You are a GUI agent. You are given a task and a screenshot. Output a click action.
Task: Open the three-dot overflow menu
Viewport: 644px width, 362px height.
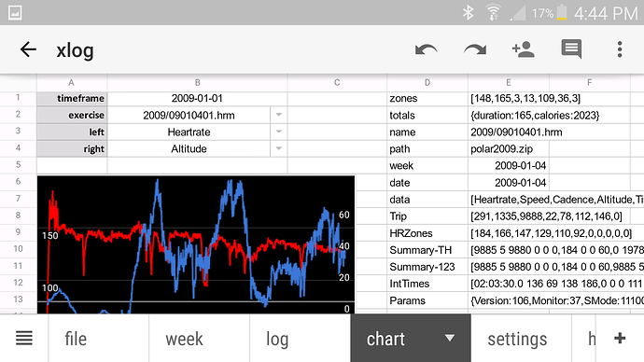pyautogui.click(x=620, y=49)
